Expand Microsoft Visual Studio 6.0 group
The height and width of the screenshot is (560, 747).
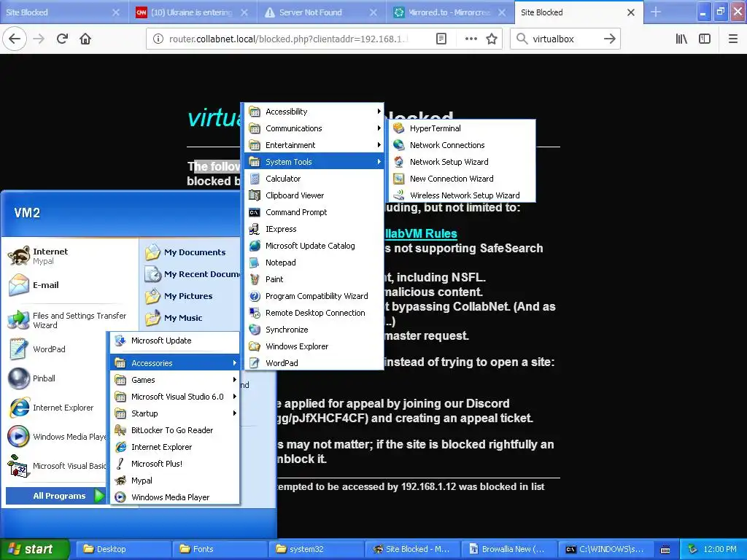(x=175, y=397)
